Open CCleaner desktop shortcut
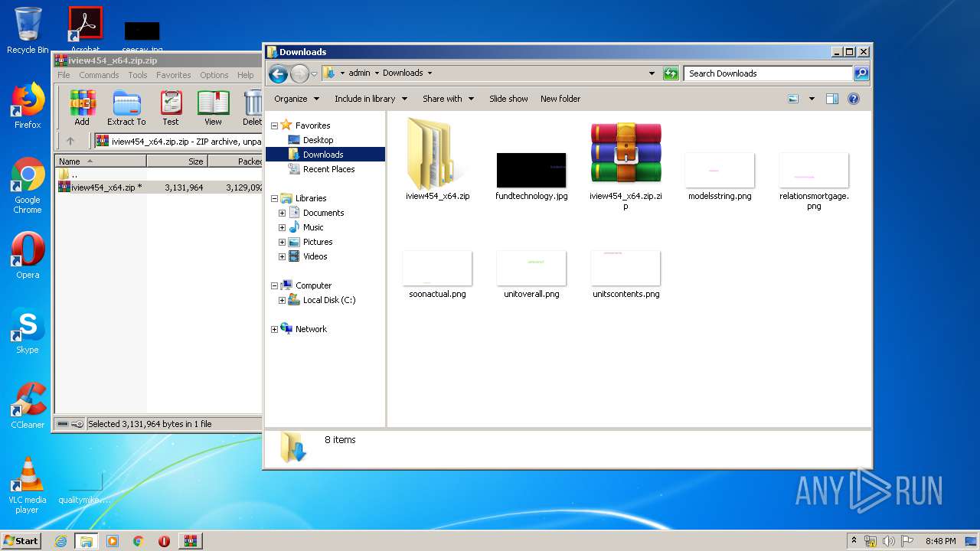This screenshot has width=980, height=551. [28, 406]
